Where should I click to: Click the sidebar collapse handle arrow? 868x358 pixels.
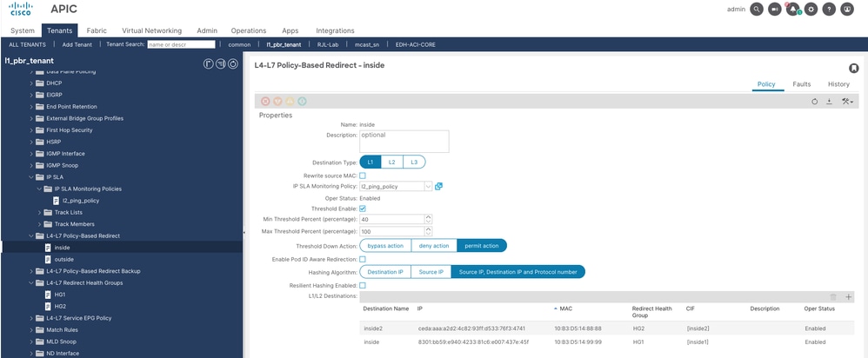coord(244,233)
